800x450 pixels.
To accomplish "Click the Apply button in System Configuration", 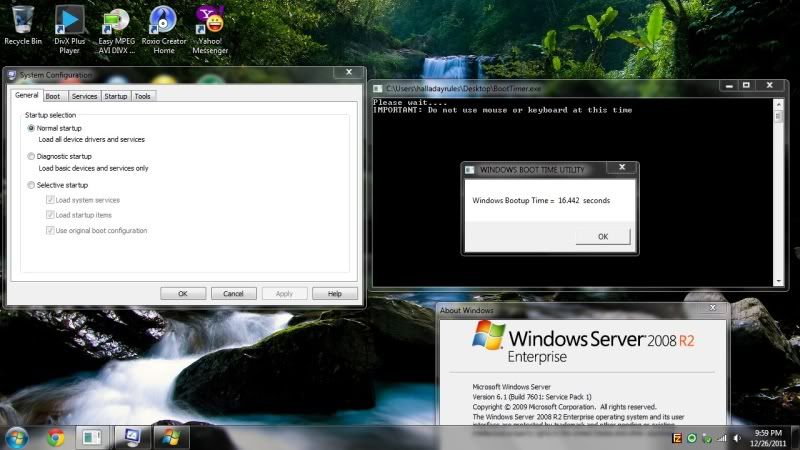I will point(284,293).
